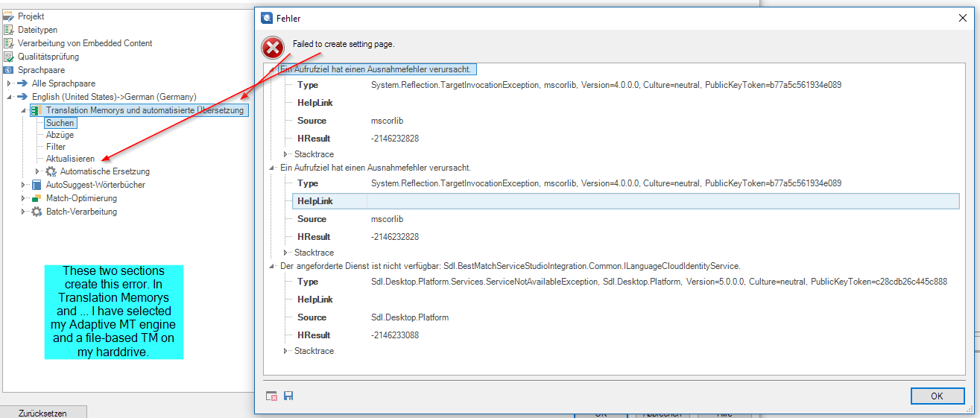Click the AutoSuggest-Wörterbücher book icon
The height and width of the screenshot is (418, 980).
click(37, 185)
